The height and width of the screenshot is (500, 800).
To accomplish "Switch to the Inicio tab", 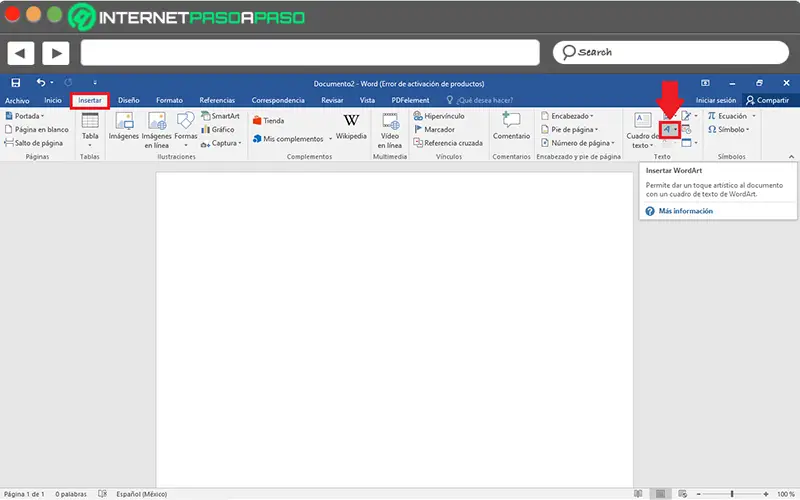I will (x=53, y=101).
